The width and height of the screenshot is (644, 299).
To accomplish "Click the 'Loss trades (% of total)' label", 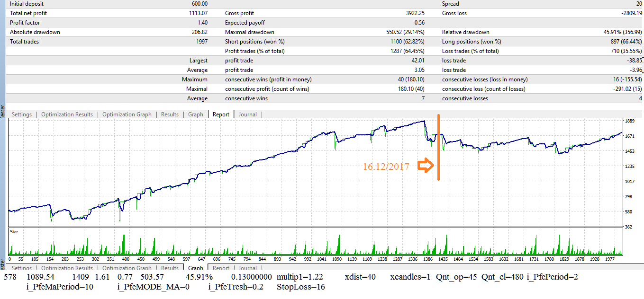I will (471, 51).
